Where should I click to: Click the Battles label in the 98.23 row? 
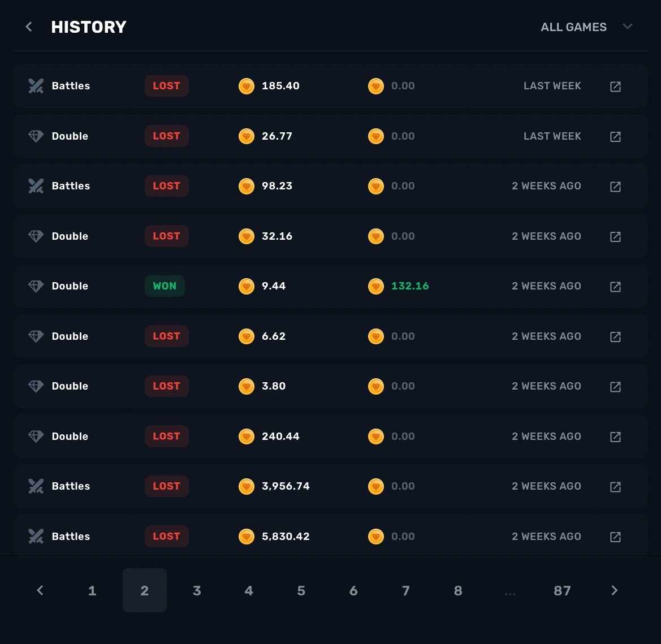(71, 186)
